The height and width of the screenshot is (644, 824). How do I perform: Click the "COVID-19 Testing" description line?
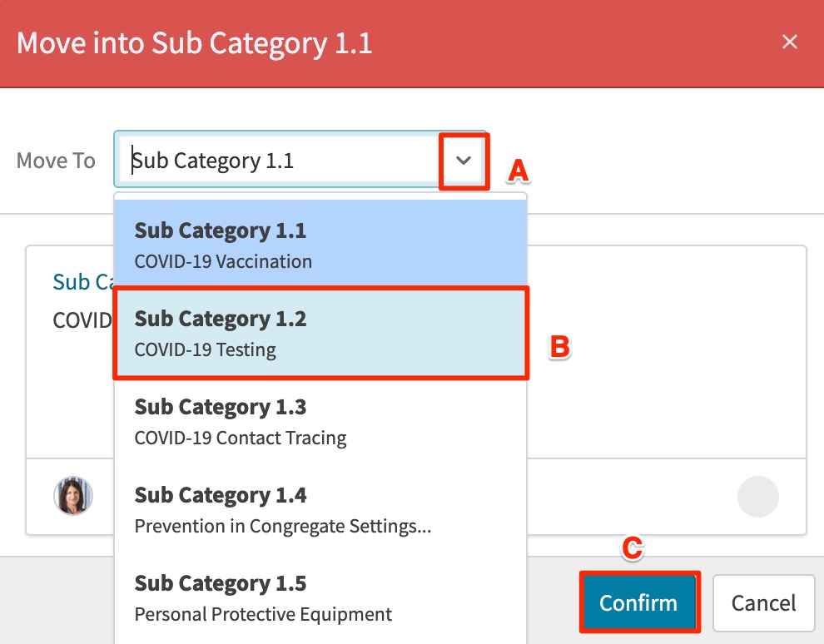coord(205,349)
